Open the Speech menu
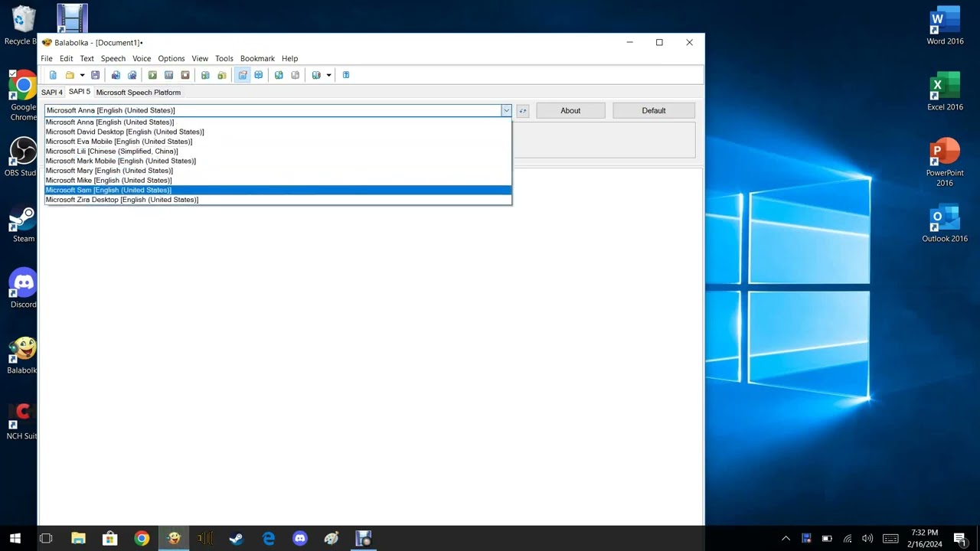Image resolution: width=980 pixels, height=551 pixels. click(113, 58)
